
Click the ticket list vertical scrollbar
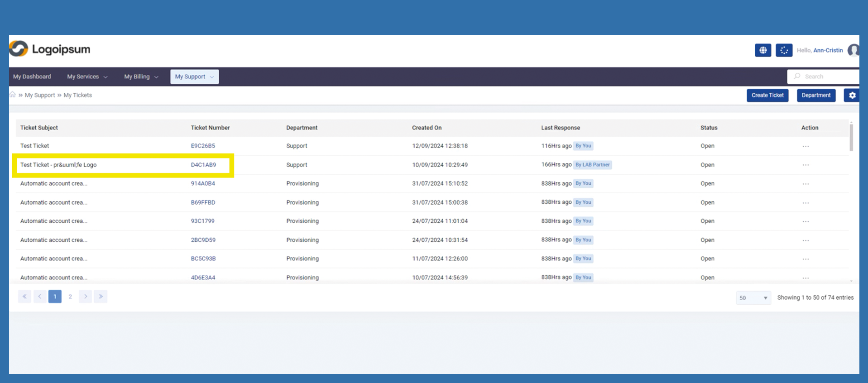tap(851, 138)
